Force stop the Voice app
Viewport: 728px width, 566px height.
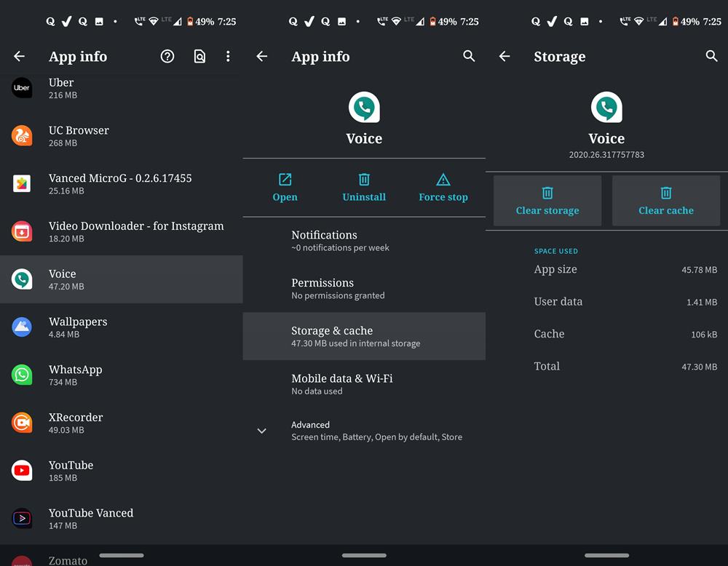click(443, 188)
